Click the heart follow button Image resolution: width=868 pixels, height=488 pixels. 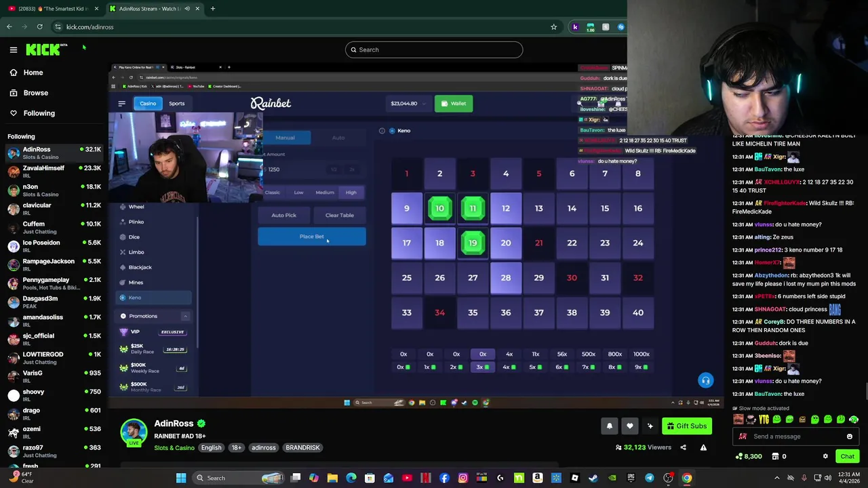click(x=630, y=426)
